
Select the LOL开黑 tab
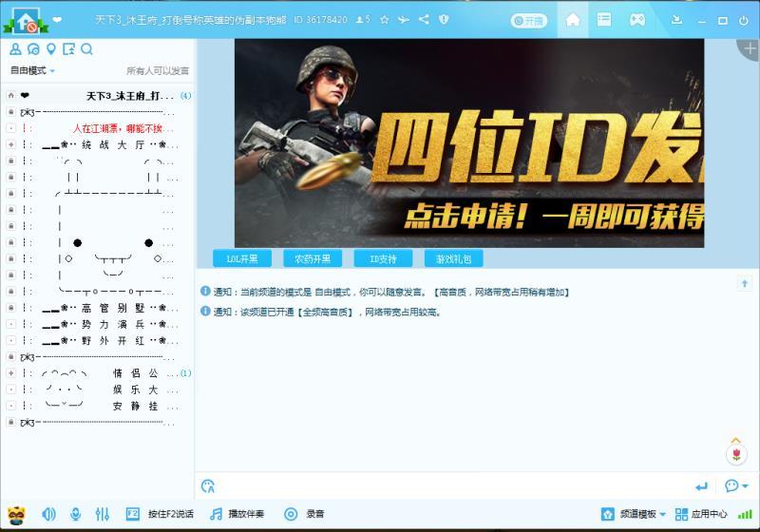click(x=241, y=258)
